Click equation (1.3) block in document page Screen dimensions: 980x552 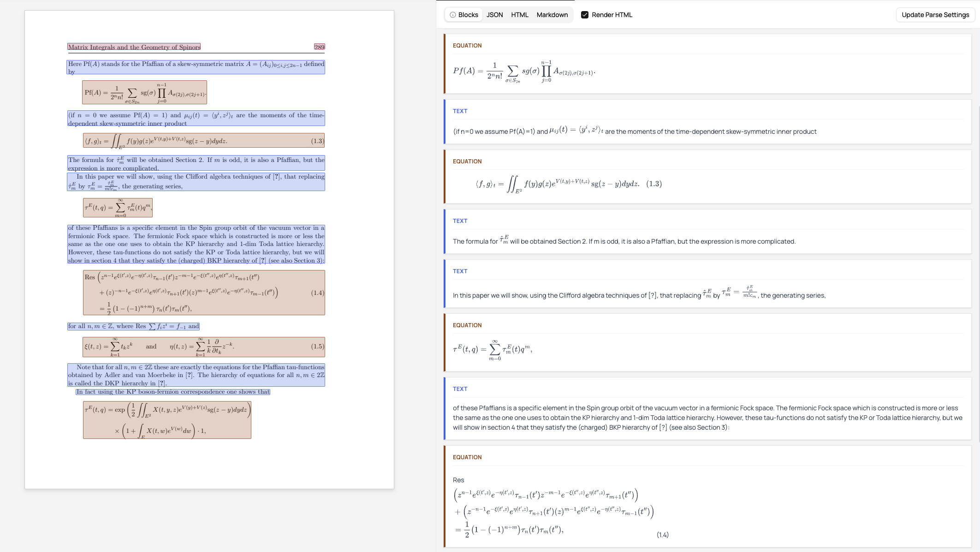coord(203,141)
